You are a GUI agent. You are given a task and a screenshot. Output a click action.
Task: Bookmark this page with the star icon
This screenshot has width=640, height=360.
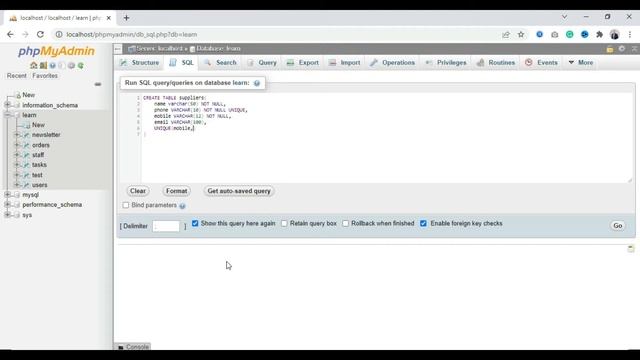coord(521,35)
